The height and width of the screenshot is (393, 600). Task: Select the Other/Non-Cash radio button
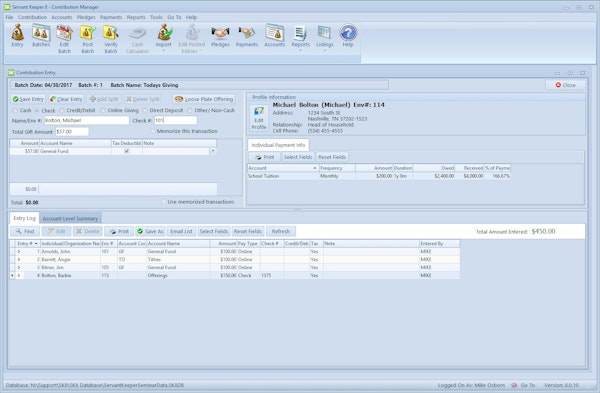[x=190, y=111]
